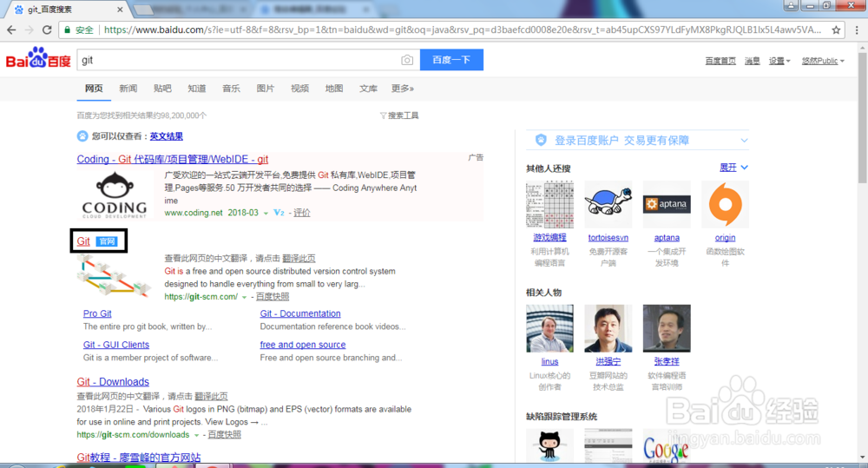
Task: Open camera image search icon
Action: point(407,60)
